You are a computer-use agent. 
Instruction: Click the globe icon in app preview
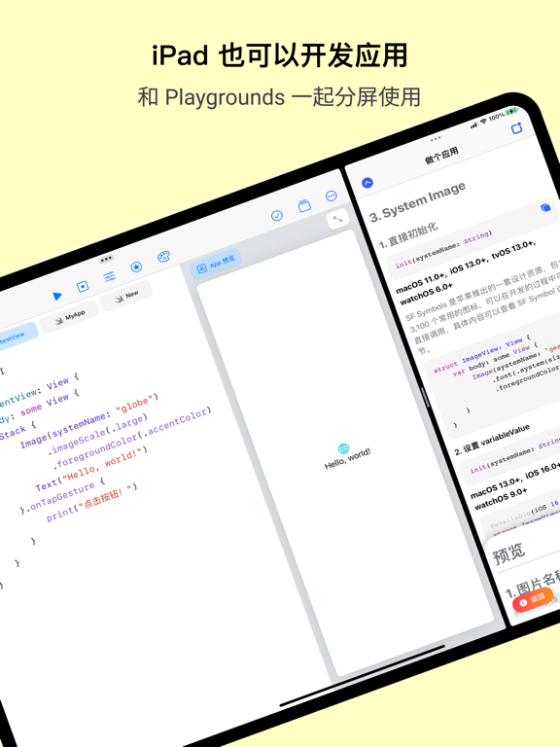click(343, 448)
